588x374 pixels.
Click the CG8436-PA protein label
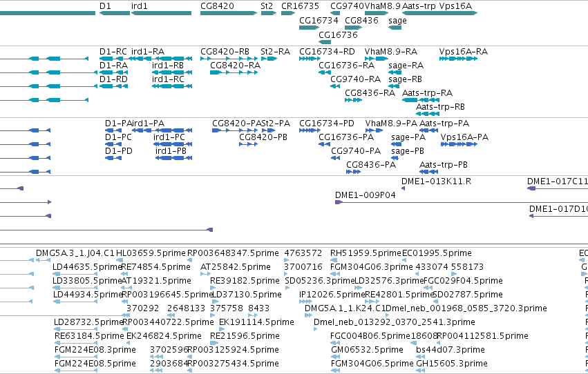coord(371,165)
